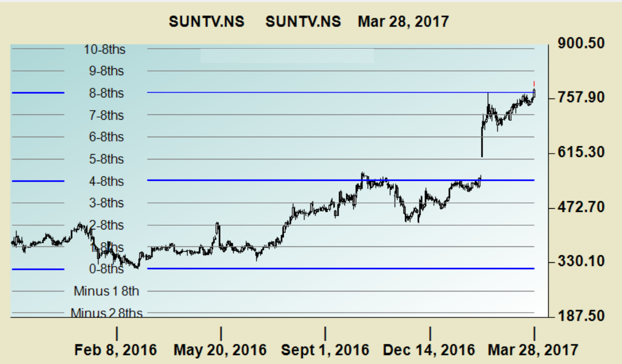Click the 0-8ths level label
Image resolution: width=622 pixels, height=364 pixels.
pyautogui.click(x=105, y=269)
